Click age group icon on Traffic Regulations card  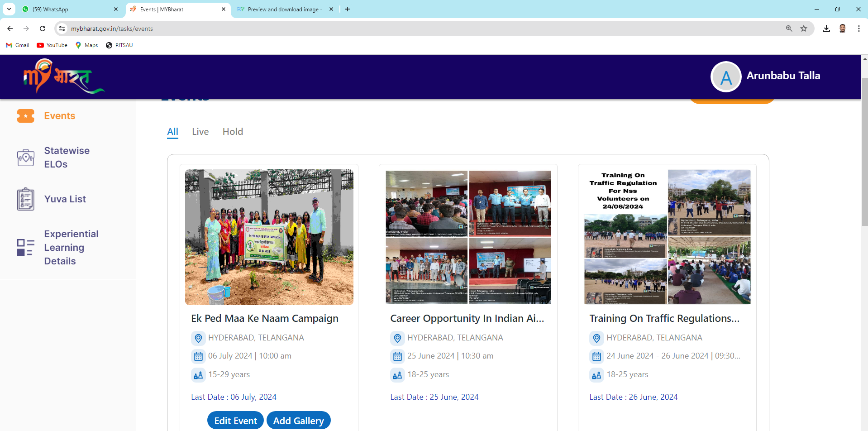point(596,375)
